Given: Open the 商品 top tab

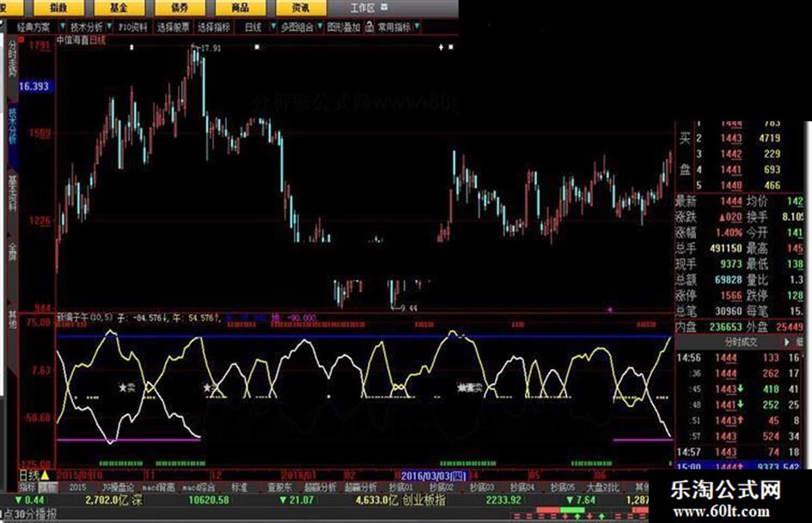Looking at the screenshot, I should click(x=241, y=7).
